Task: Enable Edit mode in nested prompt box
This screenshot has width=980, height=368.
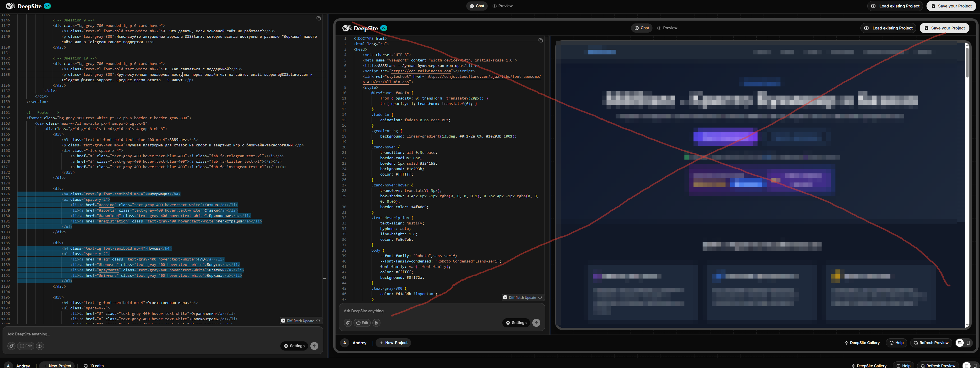Action: click(x=362, y=323)
